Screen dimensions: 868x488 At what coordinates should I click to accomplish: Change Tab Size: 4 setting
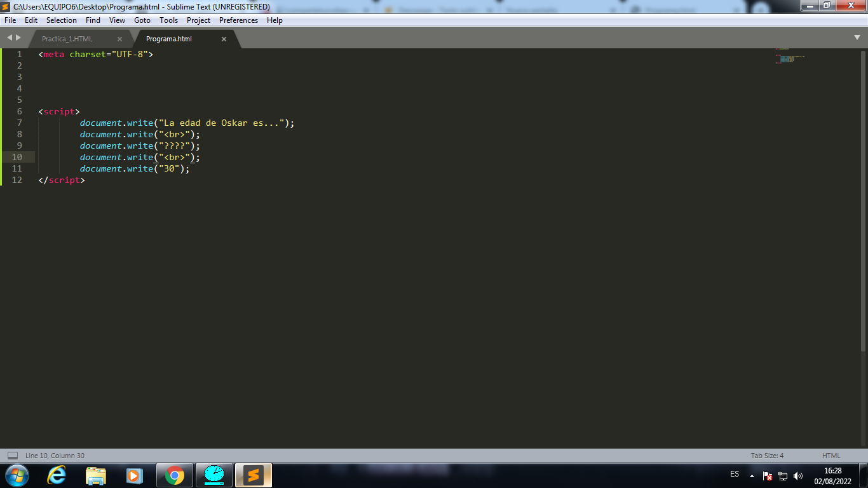point(767,456)
